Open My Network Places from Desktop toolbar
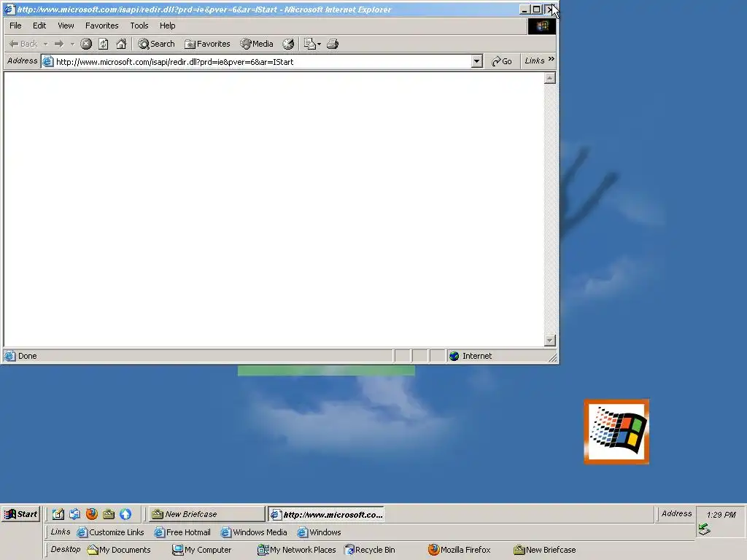 click(x=296, y=550)
